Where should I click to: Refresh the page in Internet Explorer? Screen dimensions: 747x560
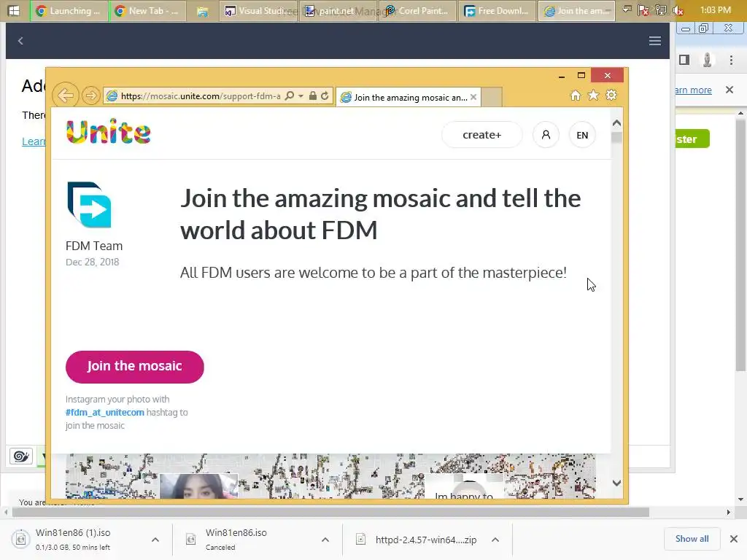(x=325, y=96)
